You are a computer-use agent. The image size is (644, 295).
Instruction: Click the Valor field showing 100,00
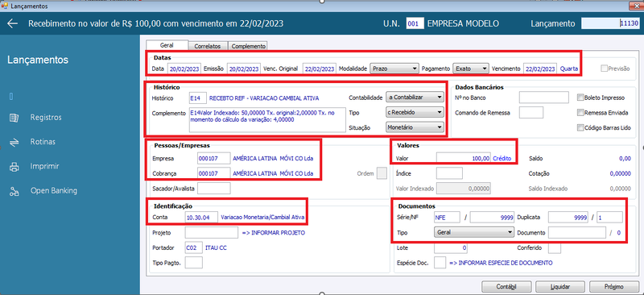pyautogui.click(x=464, y=158)
